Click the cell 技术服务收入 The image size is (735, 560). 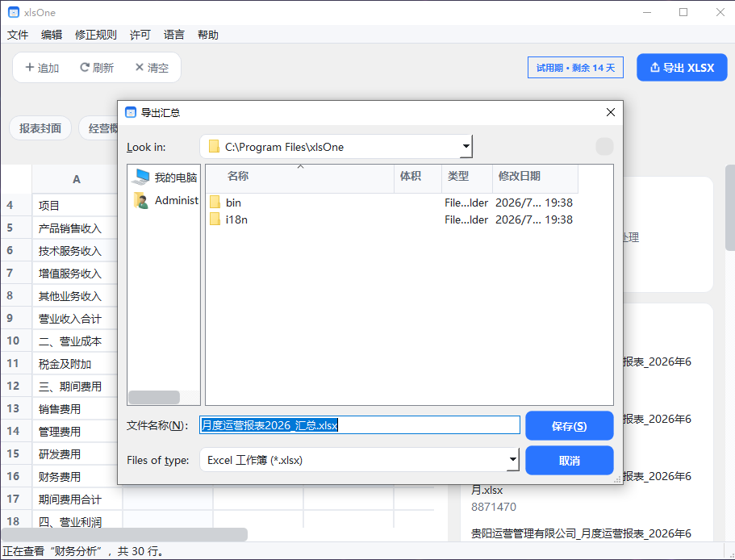click(75, 251)
